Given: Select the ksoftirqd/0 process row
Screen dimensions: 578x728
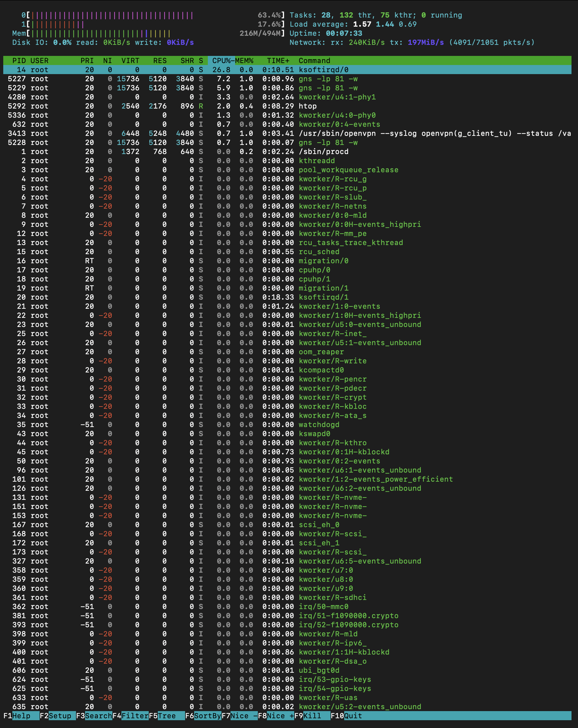Looking at the screenshot, I should pos(323,70).
